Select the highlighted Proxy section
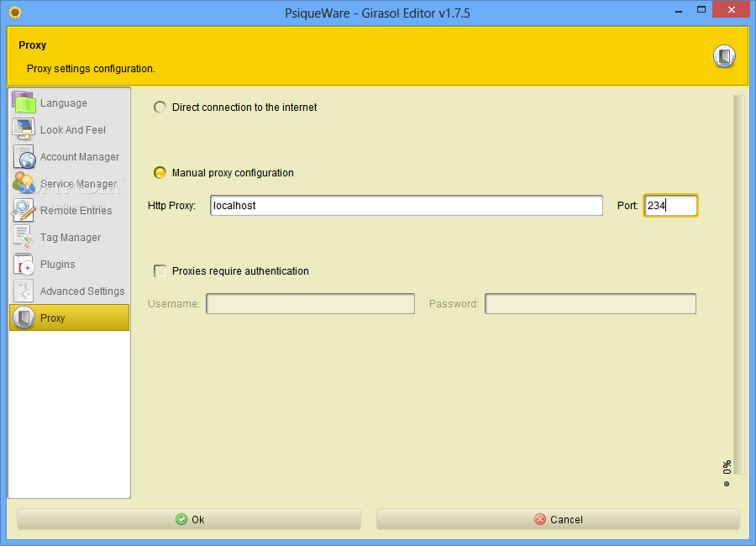This screenshot has height=546, width=756. pos(70,318)
